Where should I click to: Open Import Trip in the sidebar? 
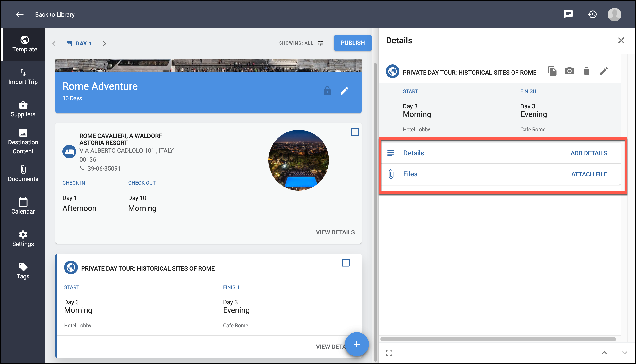[x=23, y=77]
